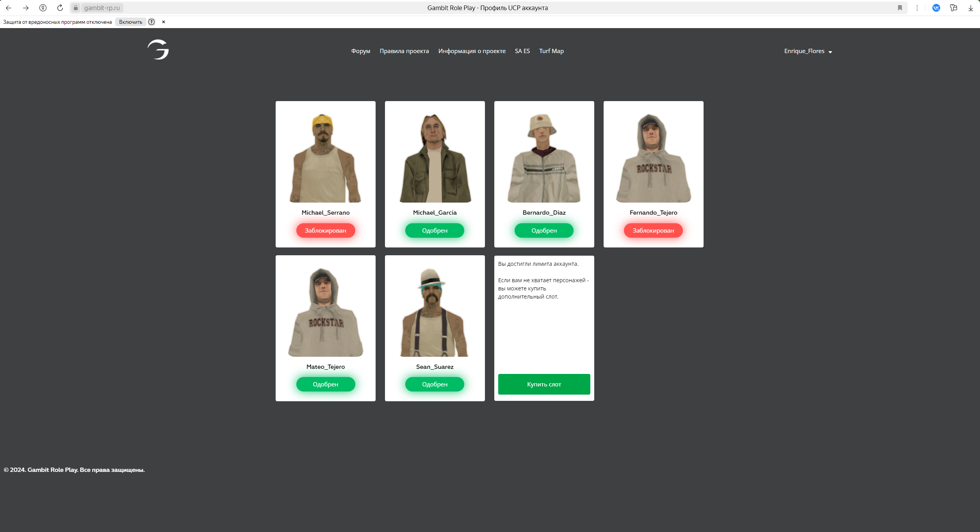The width and height of the screenshot is (980, 532).
Task: Click the Yandex home icon
Action: point(43,8)
